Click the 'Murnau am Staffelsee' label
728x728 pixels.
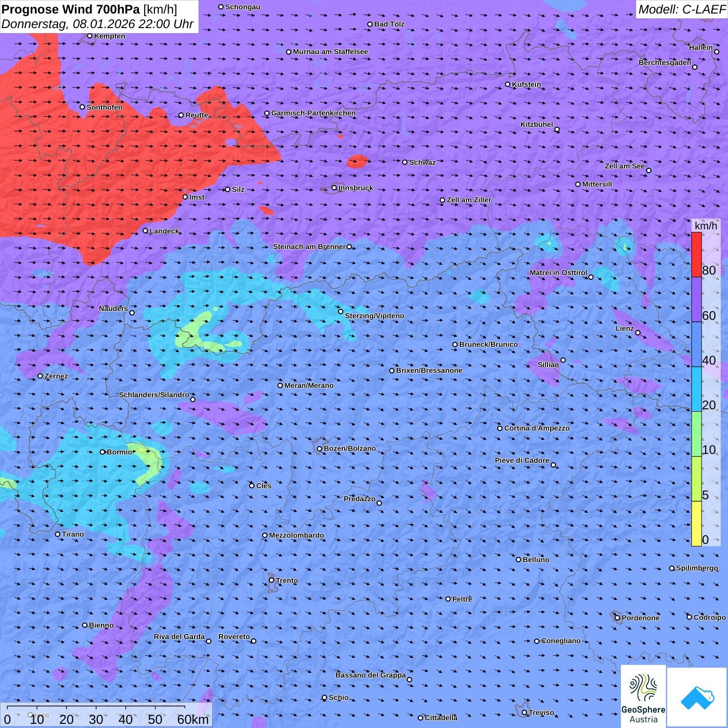point(331,51)
